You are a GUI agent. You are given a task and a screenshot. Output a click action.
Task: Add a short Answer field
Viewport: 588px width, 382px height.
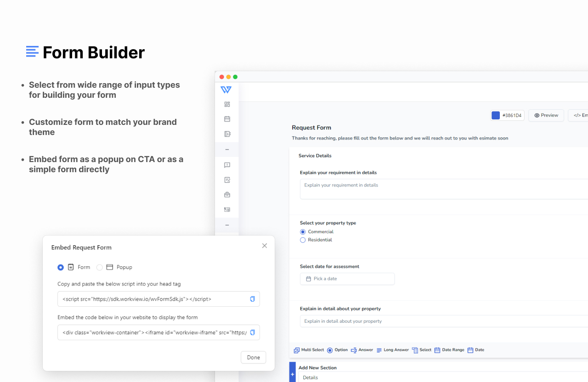(362, 350)
